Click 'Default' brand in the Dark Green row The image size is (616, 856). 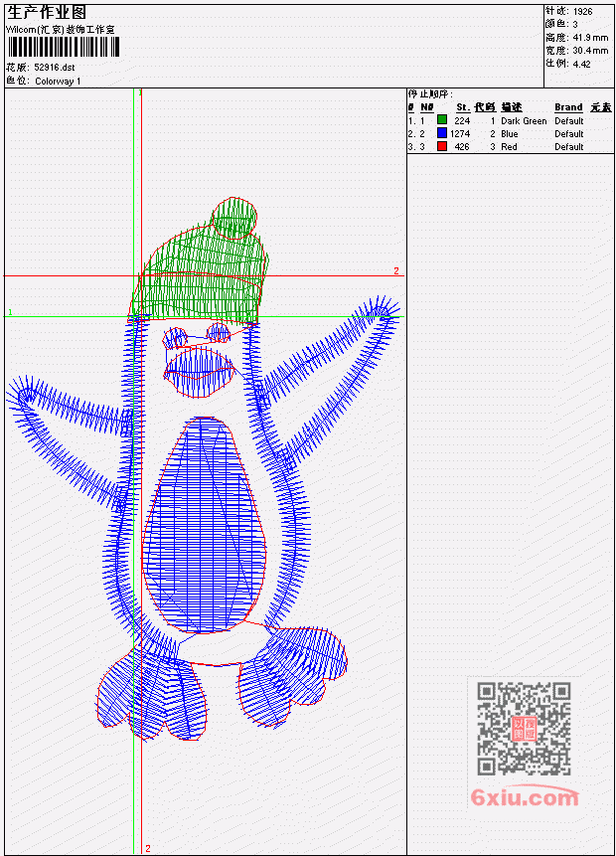pos(569,120)
